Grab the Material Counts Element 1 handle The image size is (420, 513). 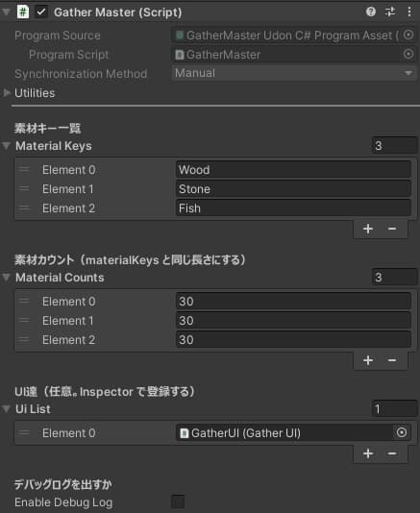[x=24, y=320]
